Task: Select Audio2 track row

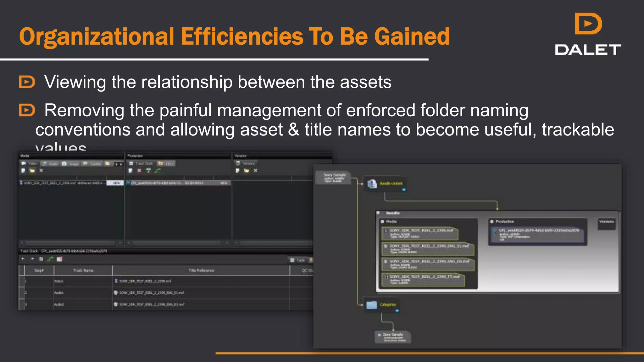Action: click(166, 304)
